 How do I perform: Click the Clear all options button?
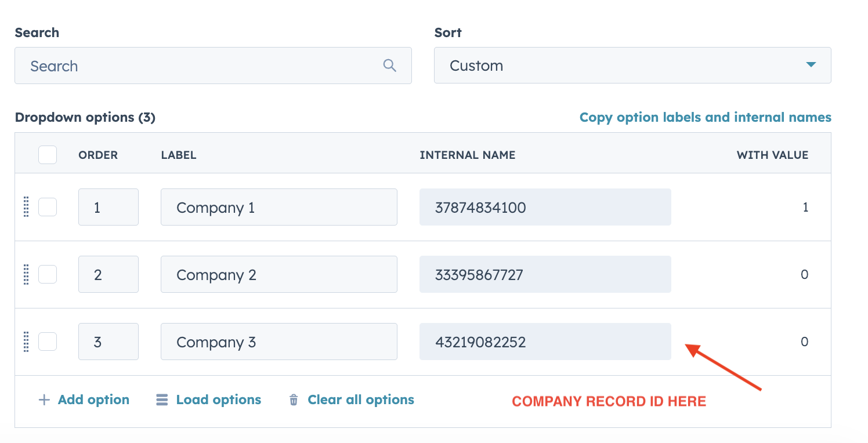[x=360, y=400]
